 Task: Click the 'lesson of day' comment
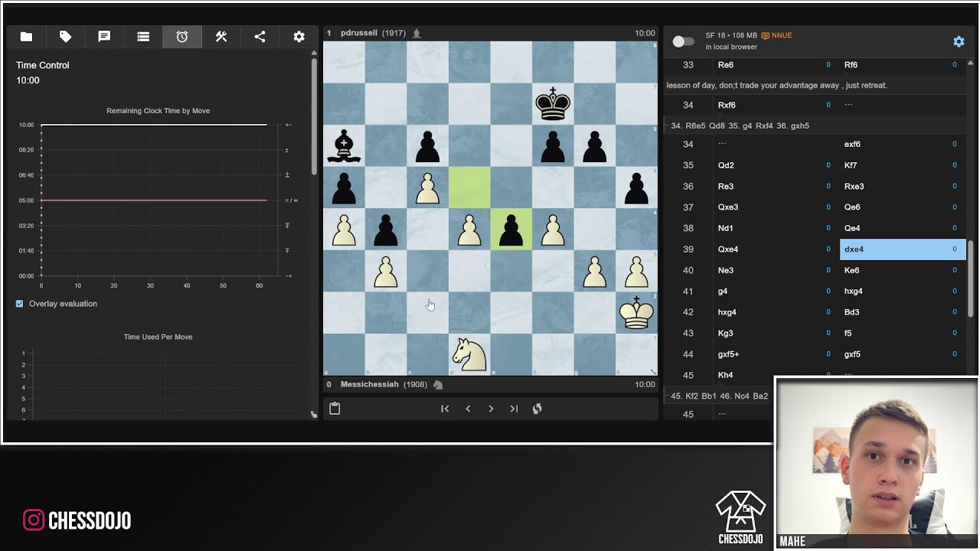(776, 85)
